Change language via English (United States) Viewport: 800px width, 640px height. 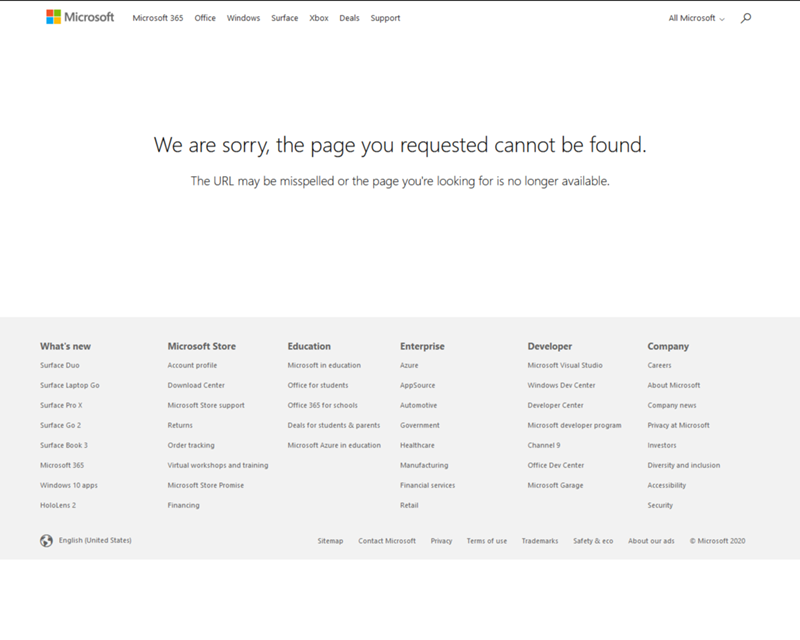pos(95,540)
